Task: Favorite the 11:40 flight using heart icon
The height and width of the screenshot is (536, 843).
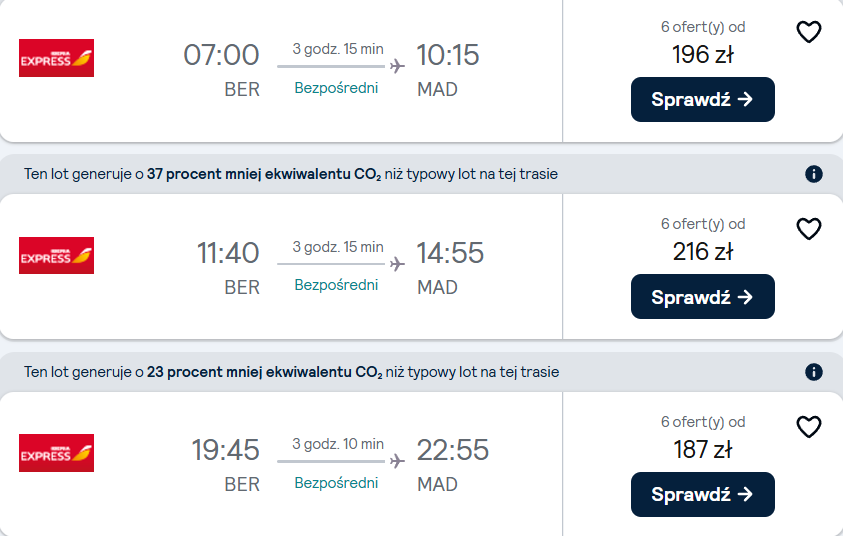Action: tap(809, 229)
